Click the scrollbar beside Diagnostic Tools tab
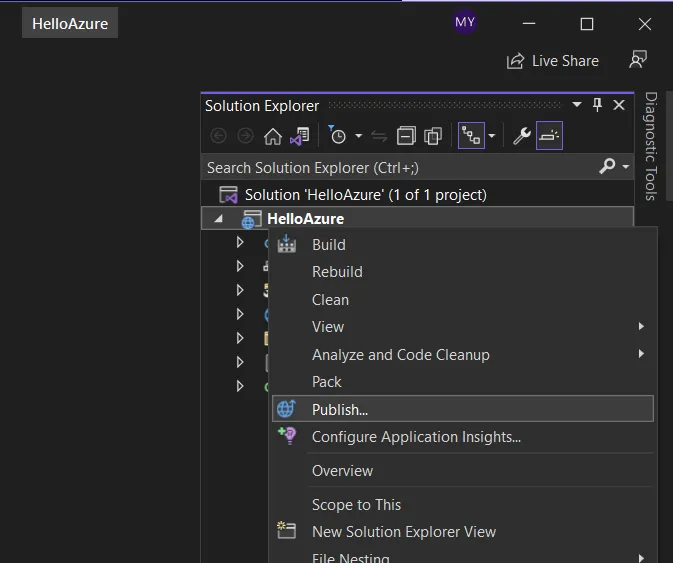Image resolution: width=673 pixels, height=563 pixels. click(669, 146)
